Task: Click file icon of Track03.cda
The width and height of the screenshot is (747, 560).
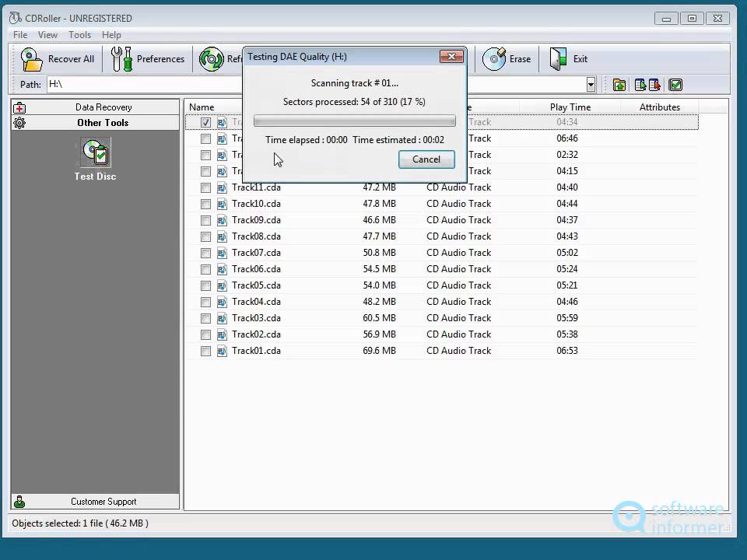Action: (222, 318)
